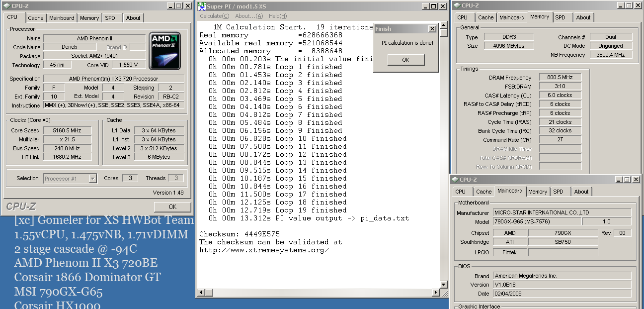Click the Super PI vertical scrollbar down arrow
Viewport: 644px width, 309px height.
click(x=443, y=284)
